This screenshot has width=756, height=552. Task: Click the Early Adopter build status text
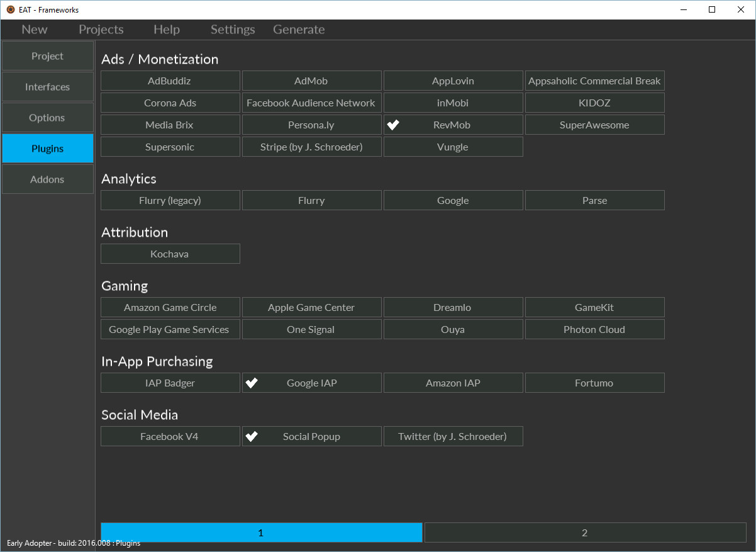[x=74, y=543]
